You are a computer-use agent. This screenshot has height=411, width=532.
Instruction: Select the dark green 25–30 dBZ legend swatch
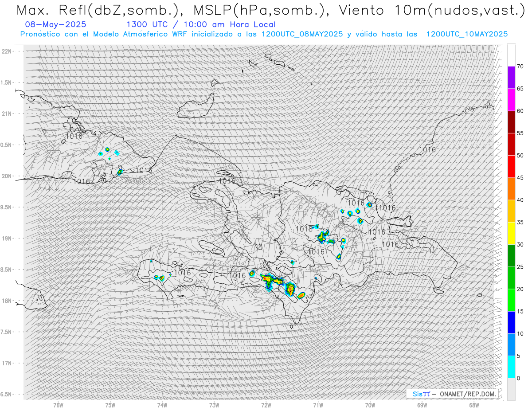[511, 256]
